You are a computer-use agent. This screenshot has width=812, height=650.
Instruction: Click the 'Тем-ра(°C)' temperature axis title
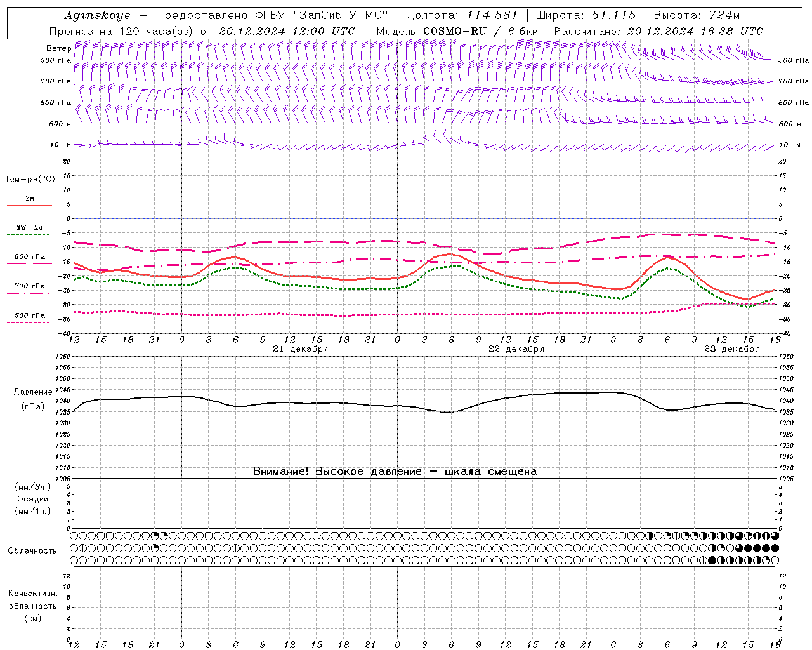pyautogui.click(x=30, y=180)
